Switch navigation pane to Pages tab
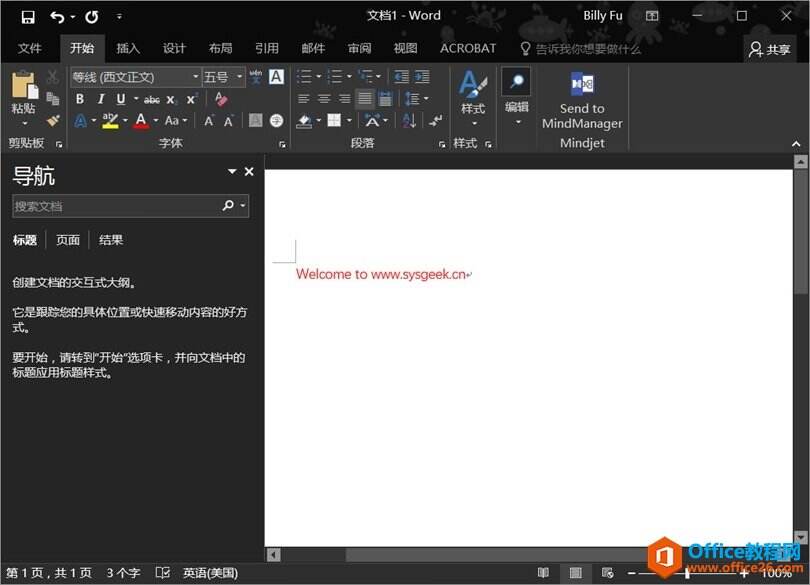Screen dimensions: 810x585 coord(68,240)
